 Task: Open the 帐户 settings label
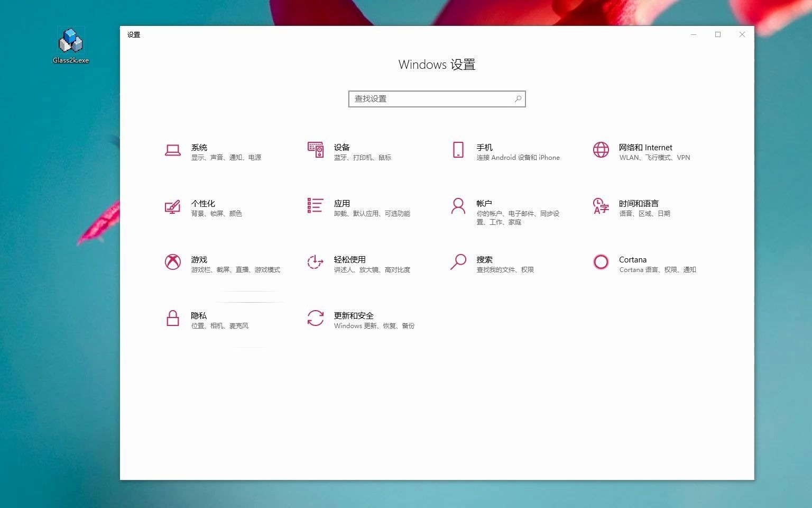point(484,204)
